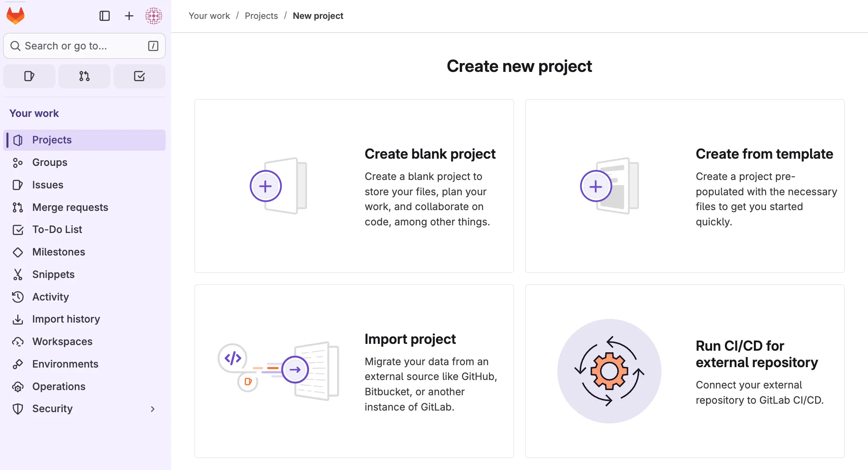Click the CI/CD gear illustration
This screenshot has height=470, width=868.
tap(609, 371)
